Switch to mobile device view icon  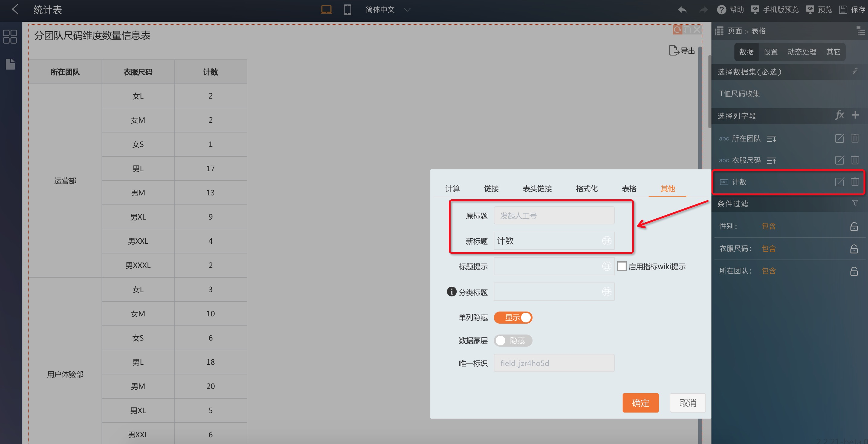[x=347, y=9]
